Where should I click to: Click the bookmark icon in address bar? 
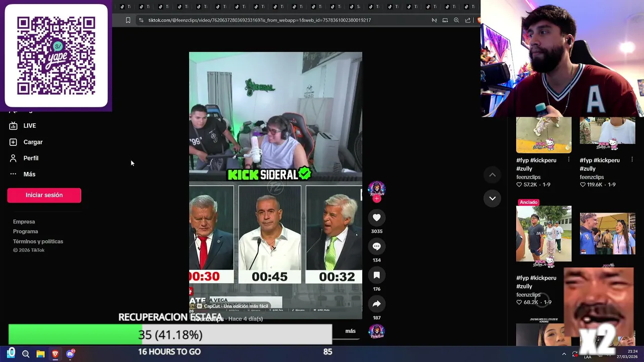[128, 20]
